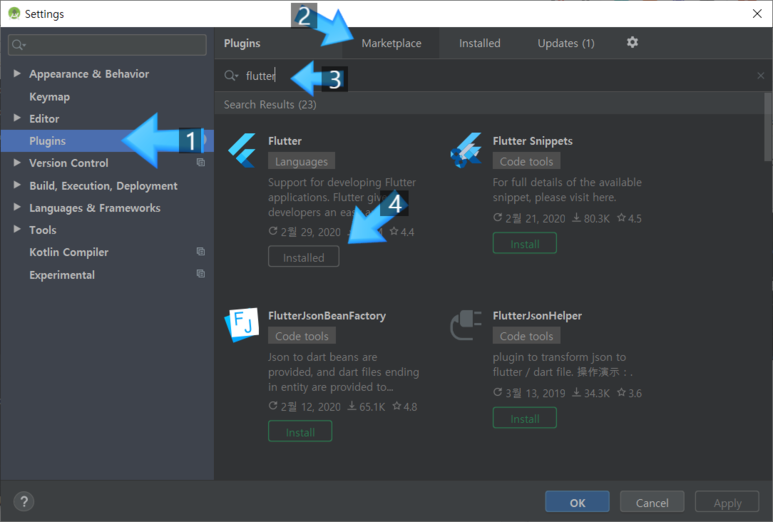The height and width of the screenshot is (522, 773).
Task: Click Code tools tag under FlutterJsonBeanFactory
Action: click(302, 336)
